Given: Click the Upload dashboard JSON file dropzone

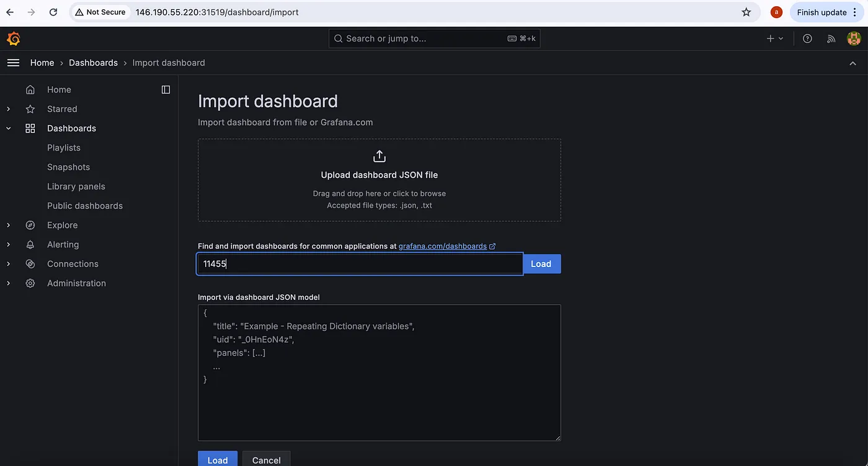Looking at the screenshot, I should point(379,180).
